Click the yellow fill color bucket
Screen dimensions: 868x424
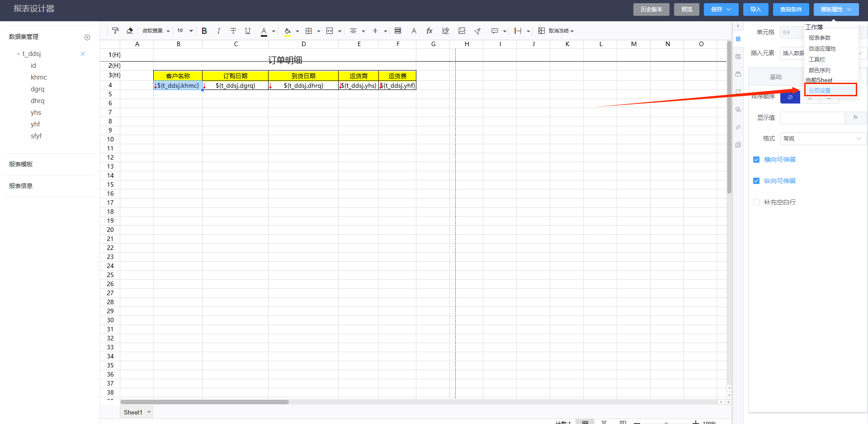pos(288,31)
